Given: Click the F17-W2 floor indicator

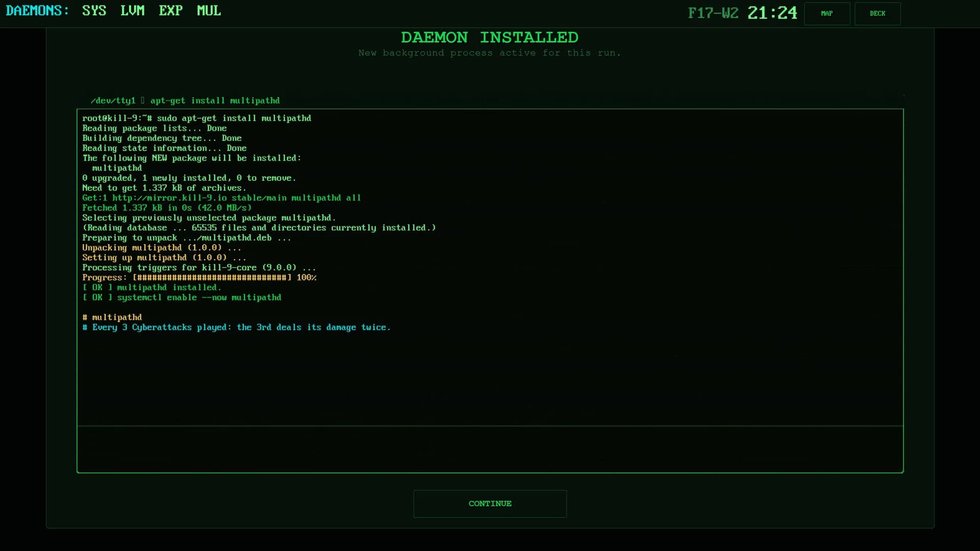Looking at the screenshot, I should click(x=713, y=13).
